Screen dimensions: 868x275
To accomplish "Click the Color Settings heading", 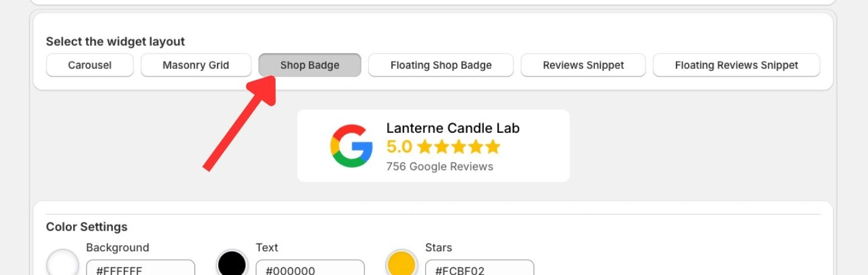I will click(x=87, y=227).
